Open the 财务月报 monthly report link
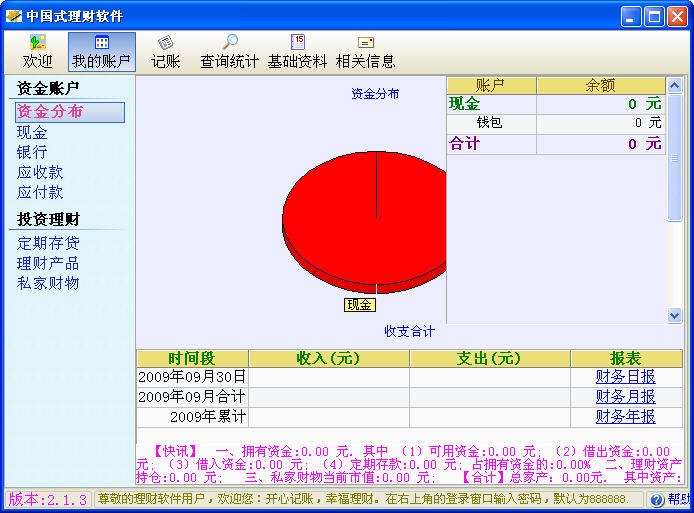This screenshot has height=513, width=694. (625, 397)
